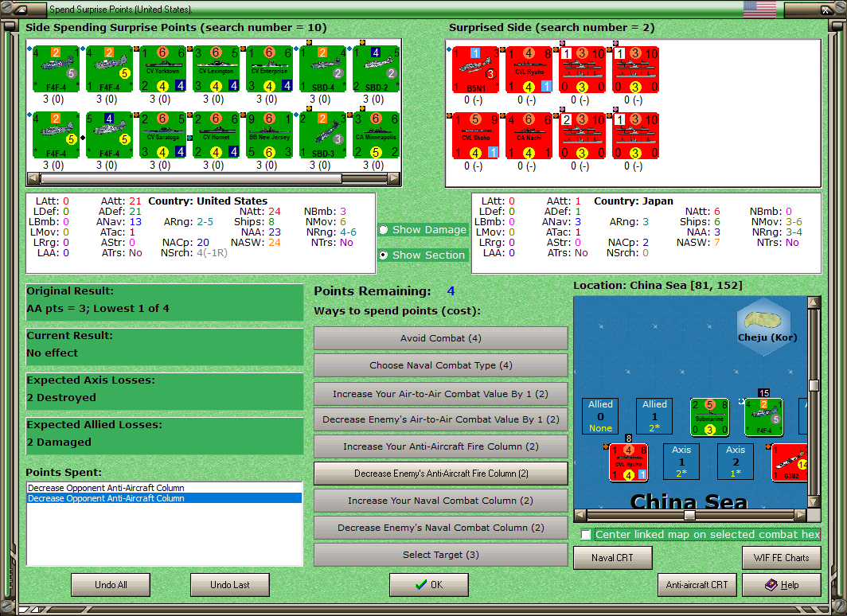This screenshot has width=847, height=616.
Task: Click the United States flag icon
Action: click(759, 10)
